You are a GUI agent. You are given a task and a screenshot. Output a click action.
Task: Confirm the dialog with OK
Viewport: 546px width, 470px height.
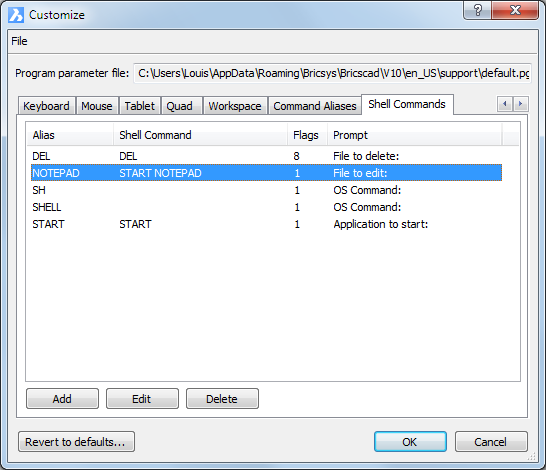[410, 442]
